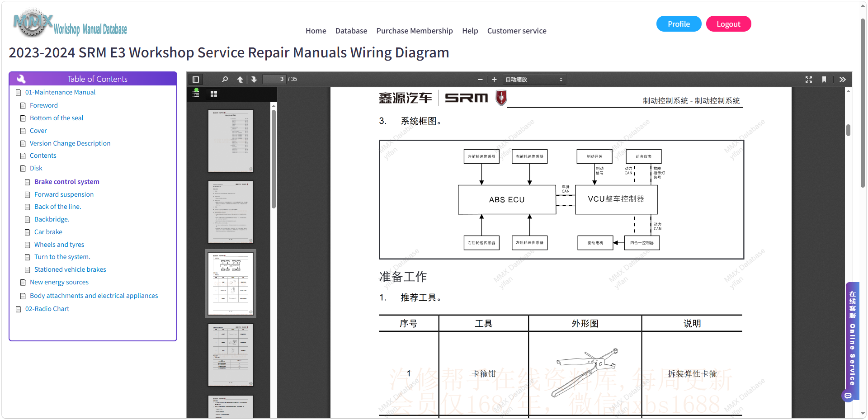Click the wrench icon in Table of Contents header
Screen dimensions: 868x420
[x=21, y=79]
